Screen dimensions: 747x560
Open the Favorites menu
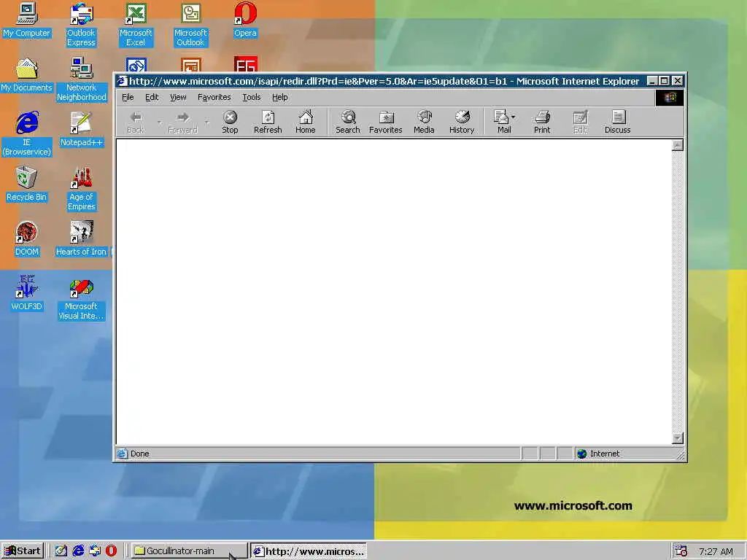point(214,97)
